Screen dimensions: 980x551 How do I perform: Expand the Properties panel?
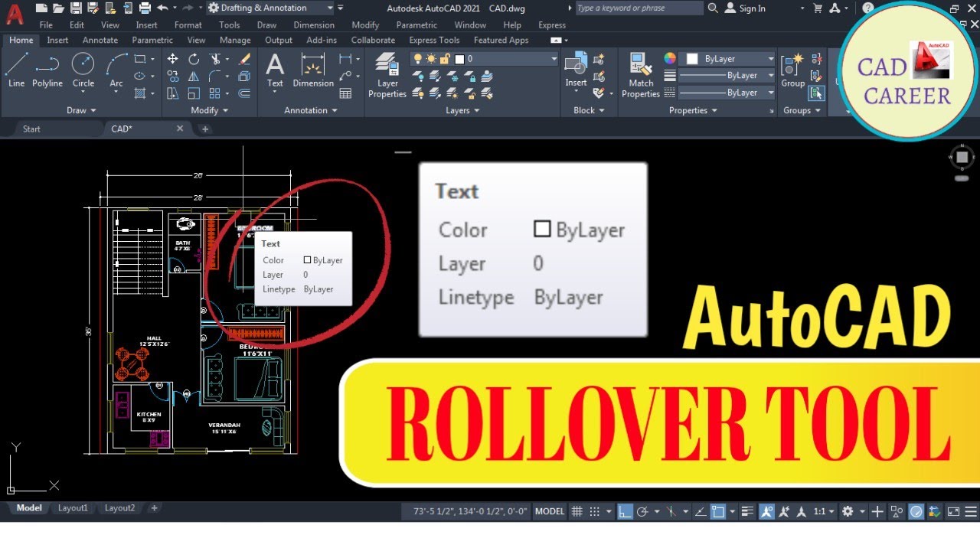click(693, 110)
